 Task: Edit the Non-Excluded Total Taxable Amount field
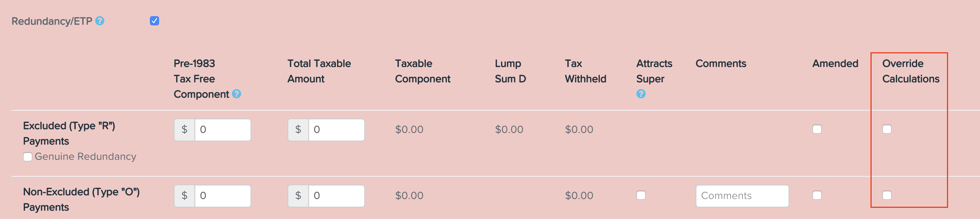pos(336,196)
